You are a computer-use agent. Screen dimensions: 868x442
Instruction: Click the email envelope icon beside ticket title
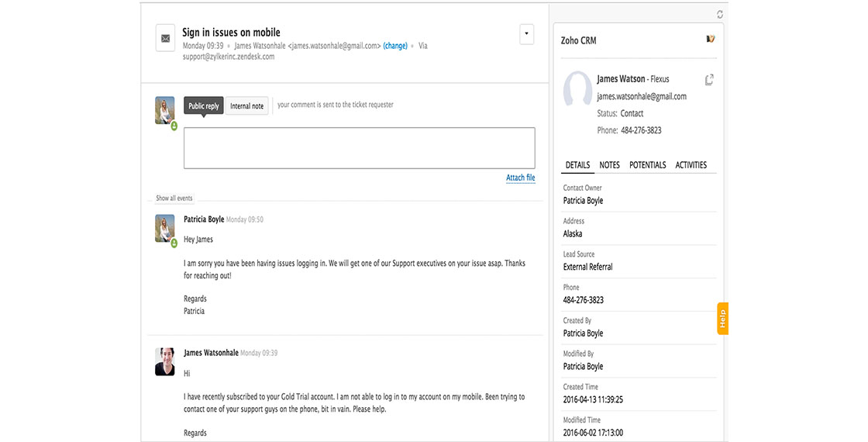click(165, 38)
